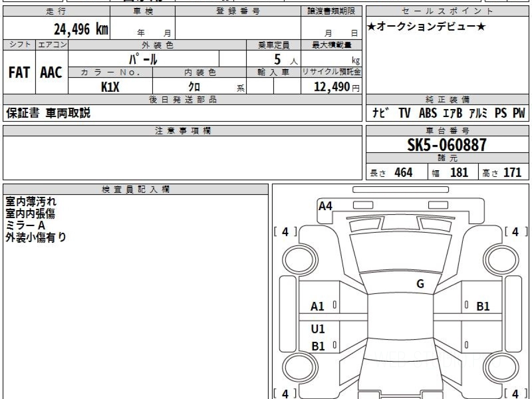
Task: Click the PW equipment item
Action: point(519,113)
